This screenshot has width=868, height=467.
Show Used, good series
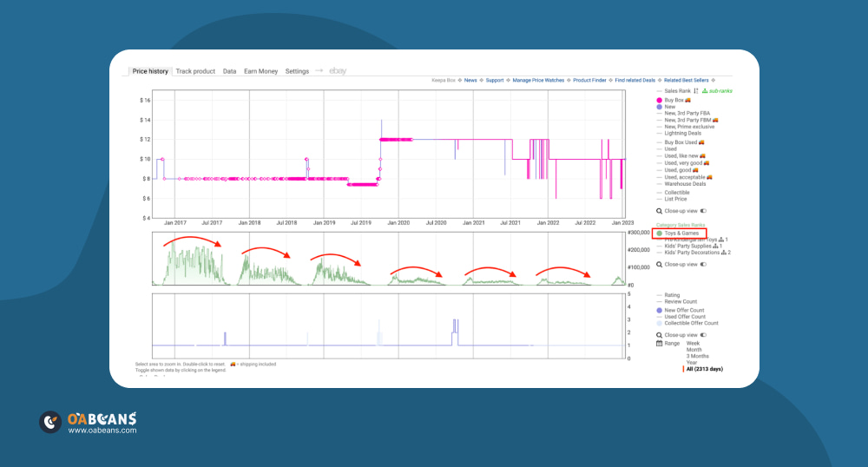point(678,170)
